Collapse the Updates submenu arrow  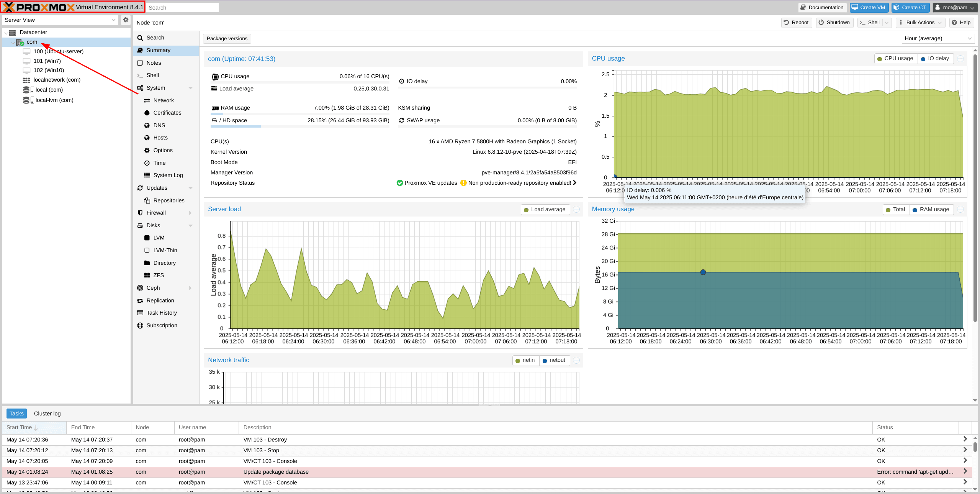191,188
